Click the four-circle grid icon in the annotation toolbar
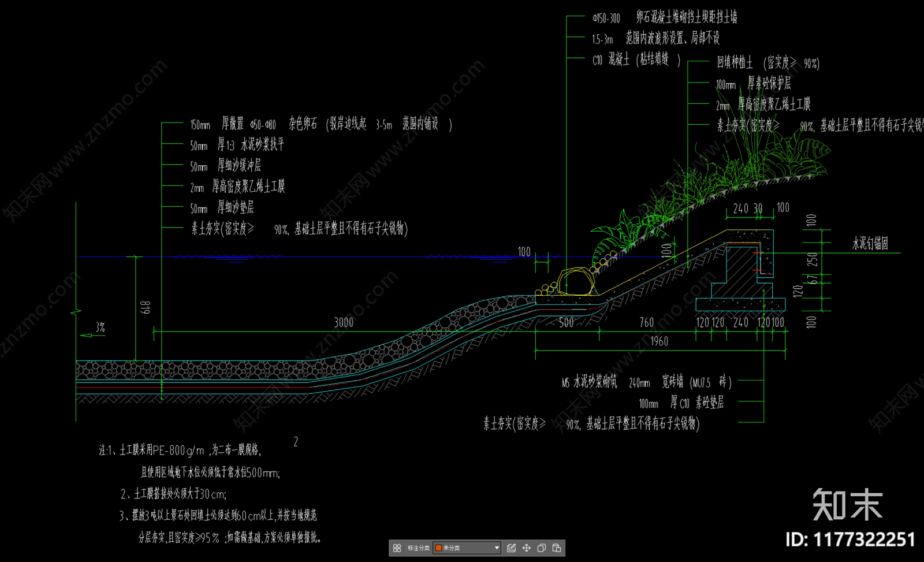The image size is (924, 562). [397, 548]
